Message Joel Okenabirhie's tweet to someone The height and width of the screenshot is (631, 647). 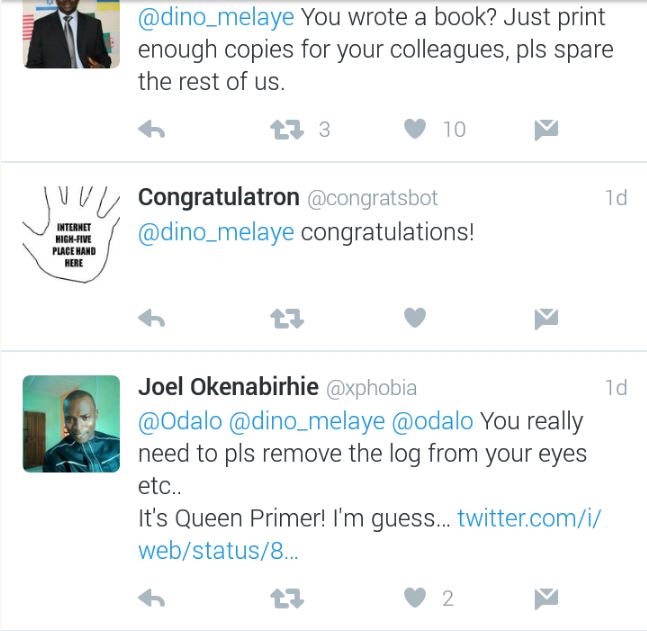point(545,598)
